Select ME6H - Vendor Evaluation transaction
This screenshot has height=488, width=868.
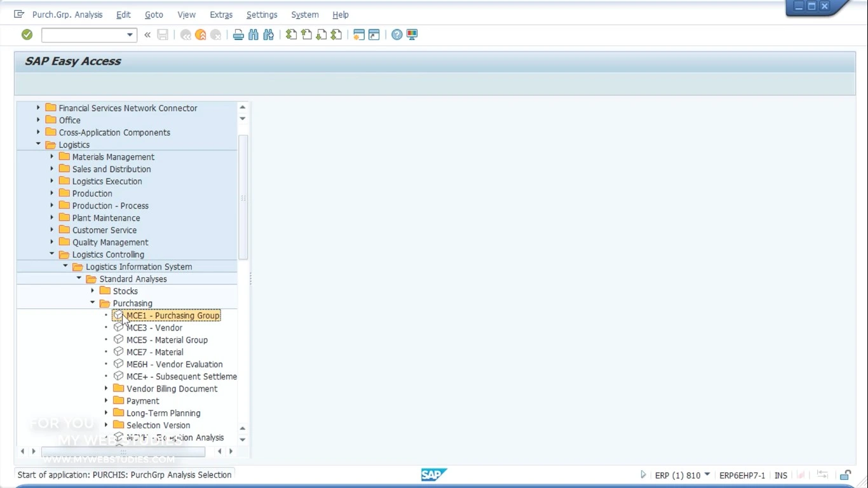[x=175, y=364]
